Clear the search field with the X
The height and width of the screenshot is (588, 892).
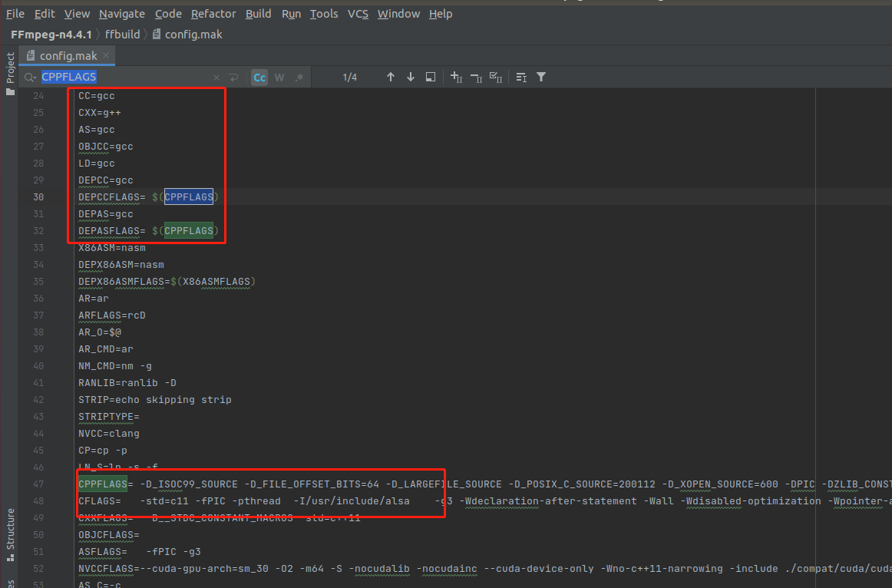point(216,77)
